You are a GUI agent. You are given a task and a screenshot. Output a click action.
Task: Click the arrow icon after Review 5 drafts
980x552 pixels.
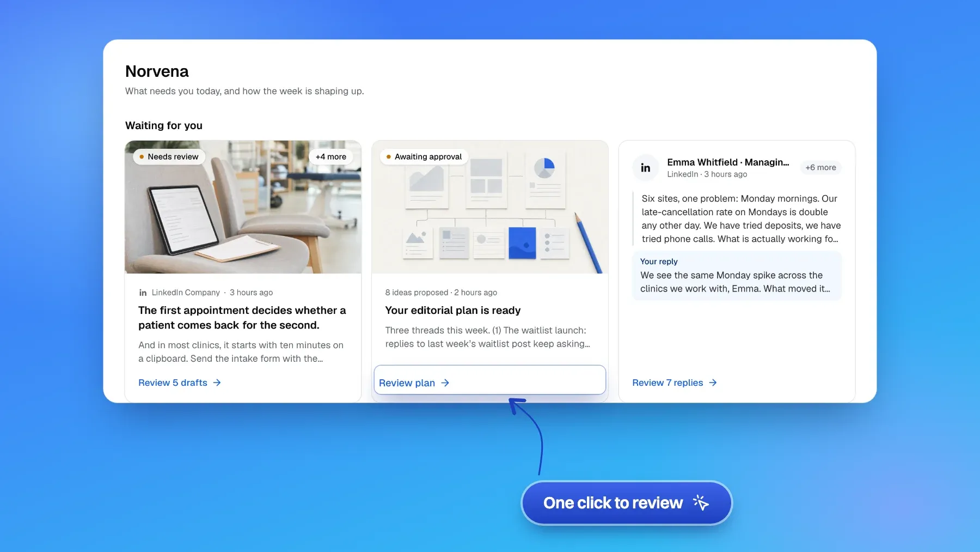pyautogui.click(x=217, y=383)
